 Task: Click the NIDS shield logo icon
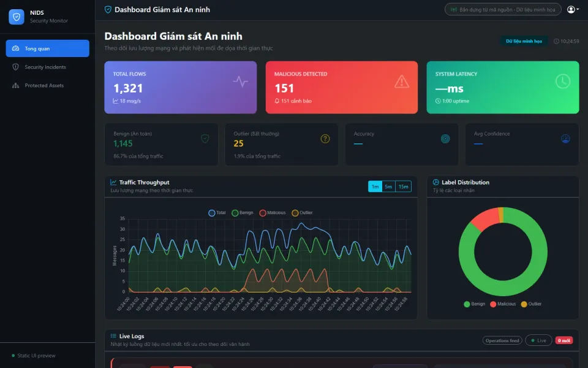(x=17, y=17)
